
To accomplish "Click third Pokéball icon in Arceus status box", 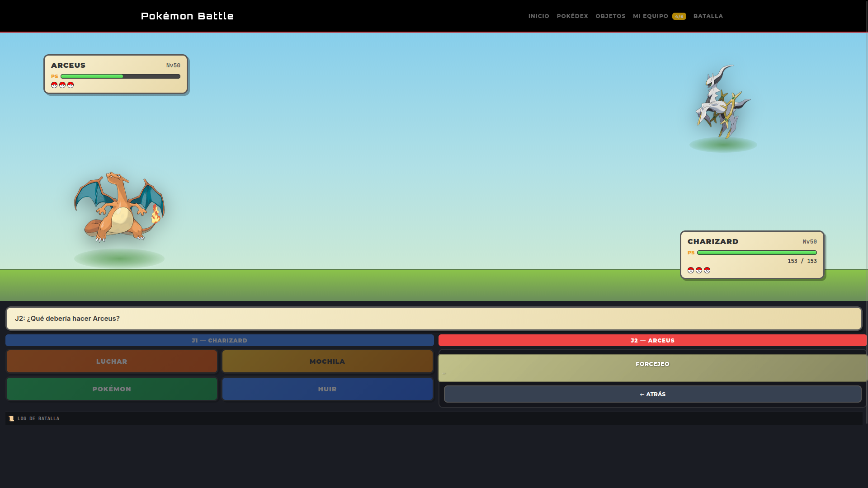I will click(x=71, y=85).
